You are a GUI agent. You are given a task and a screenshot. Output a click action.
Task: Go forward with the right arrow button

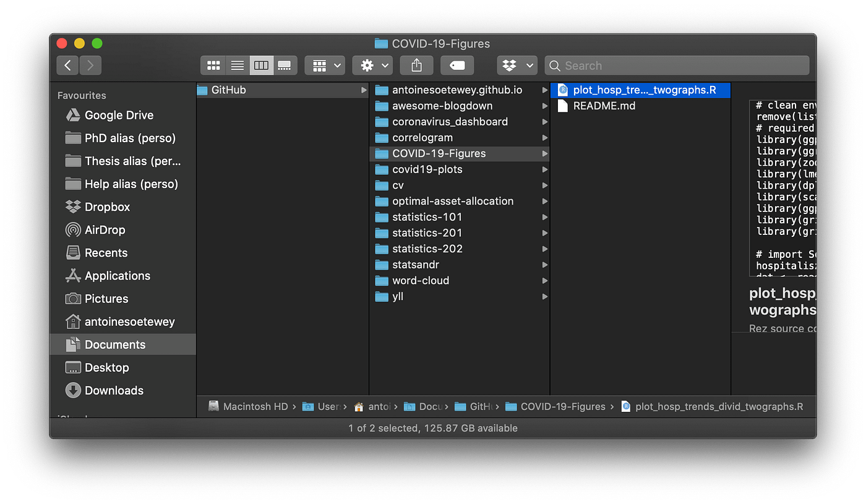[90, 66]
